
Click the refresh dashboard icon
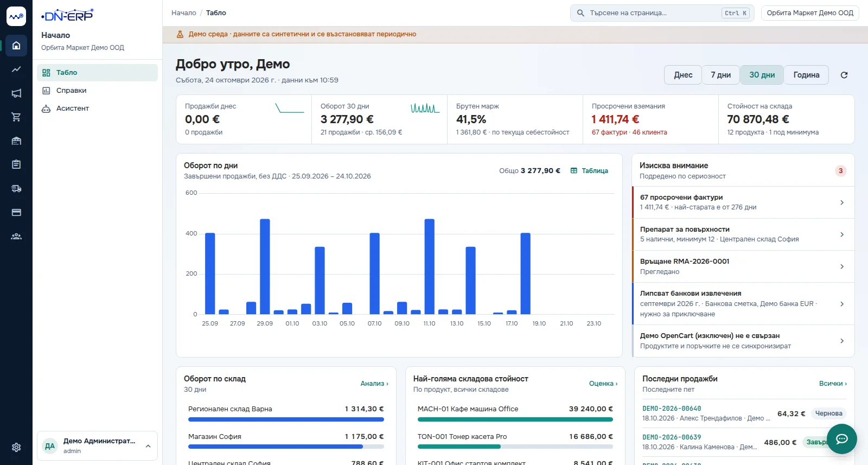[844, 75]
